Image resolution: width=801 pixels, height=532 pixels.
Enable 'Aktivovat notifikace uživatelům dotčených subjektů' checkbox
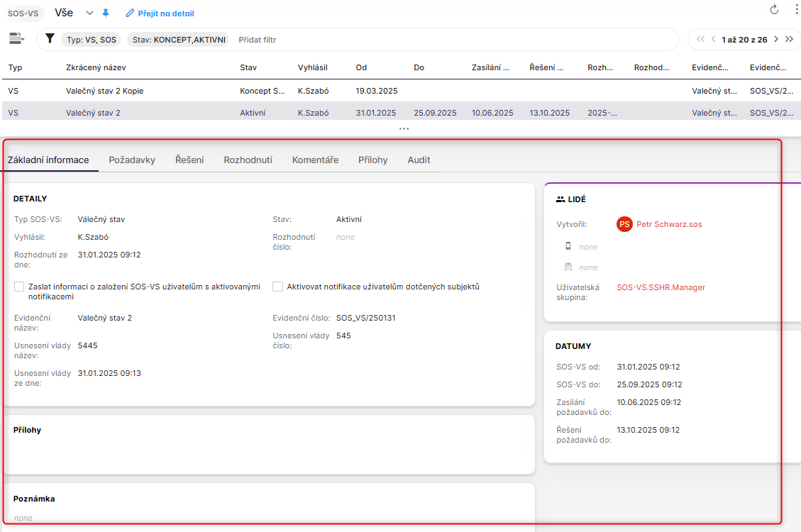tap(277, 287)
